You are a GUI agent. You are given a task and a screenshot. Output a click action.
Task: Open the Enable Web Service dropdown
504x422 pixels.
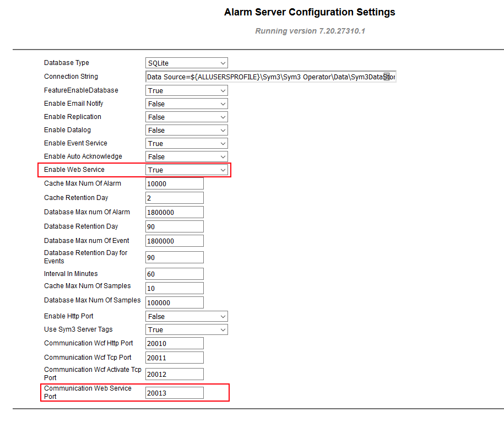(x=186, y=170)
